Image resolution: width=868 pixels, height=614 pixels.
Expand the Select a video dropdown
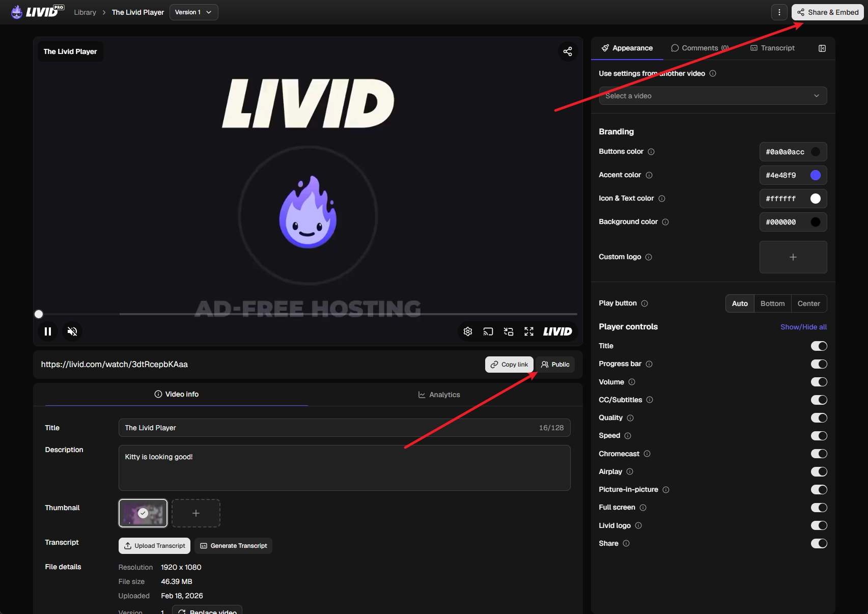(x=713, y=96)
